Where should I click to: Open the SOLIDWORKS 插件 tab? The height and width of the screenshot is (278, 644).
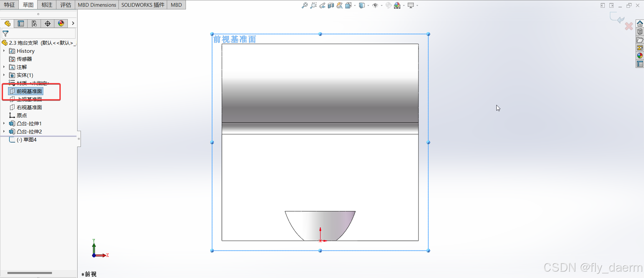point(143,5)
